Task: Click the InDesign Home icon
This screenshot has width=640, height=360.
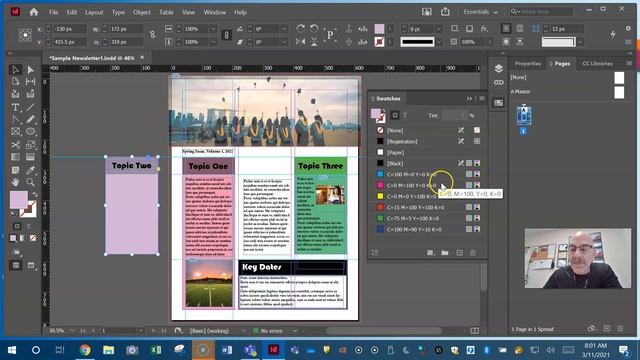Action: coord(33,12)
